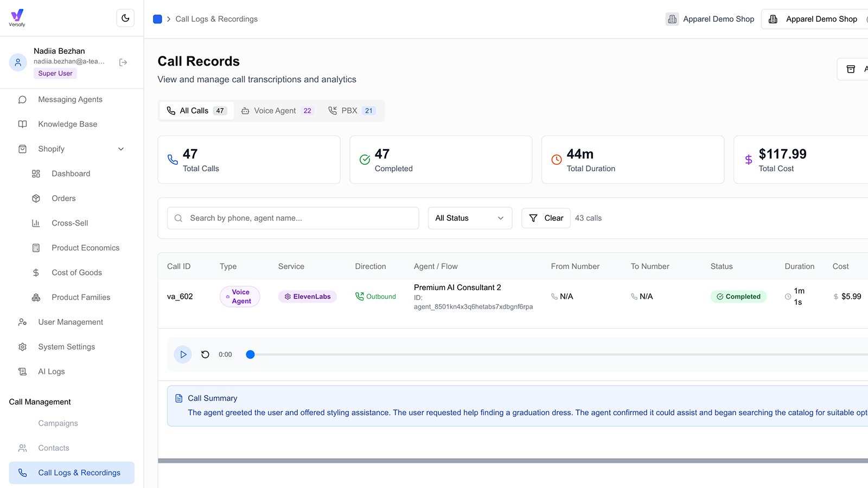Click call ID va_602

(180, 297)
